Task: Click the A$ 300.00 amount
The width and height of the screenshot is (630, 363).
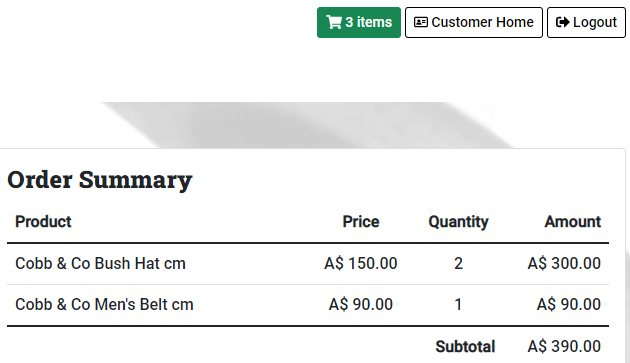Action: click(x=564, y=264)
